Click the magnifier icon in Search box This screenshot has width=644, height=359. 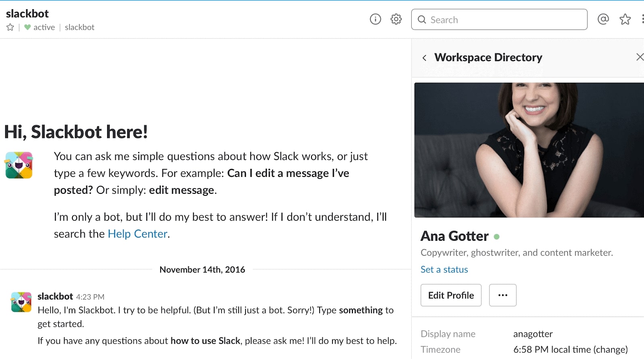click(x=422, y=19)
